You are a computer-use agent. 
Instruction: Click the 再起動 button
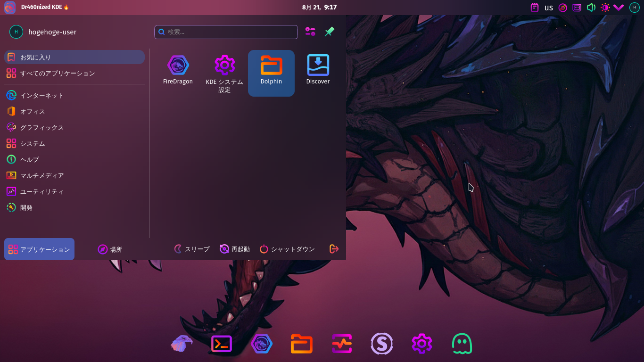[x=235, y=249]
